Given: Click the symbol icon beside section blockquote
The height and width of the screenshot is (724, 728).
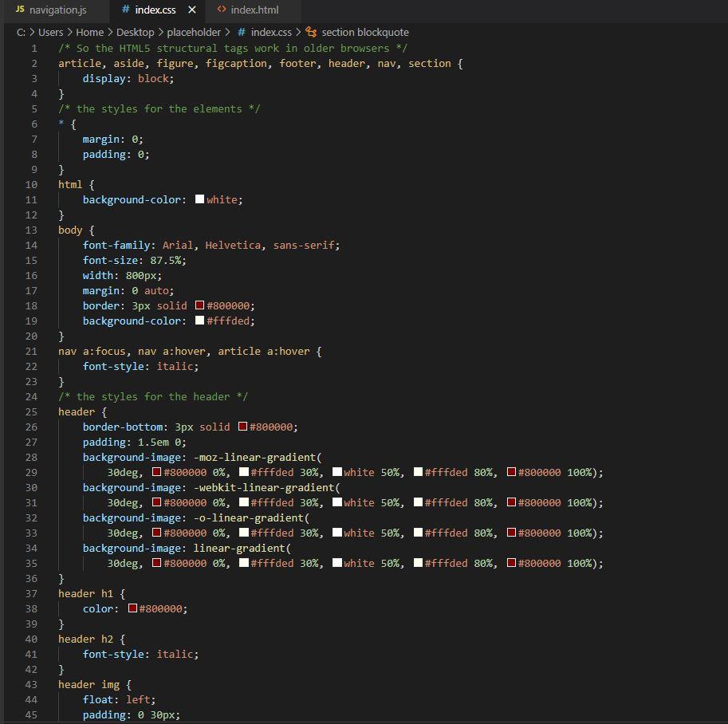Looking at the screenshot, I should point(311,33).
